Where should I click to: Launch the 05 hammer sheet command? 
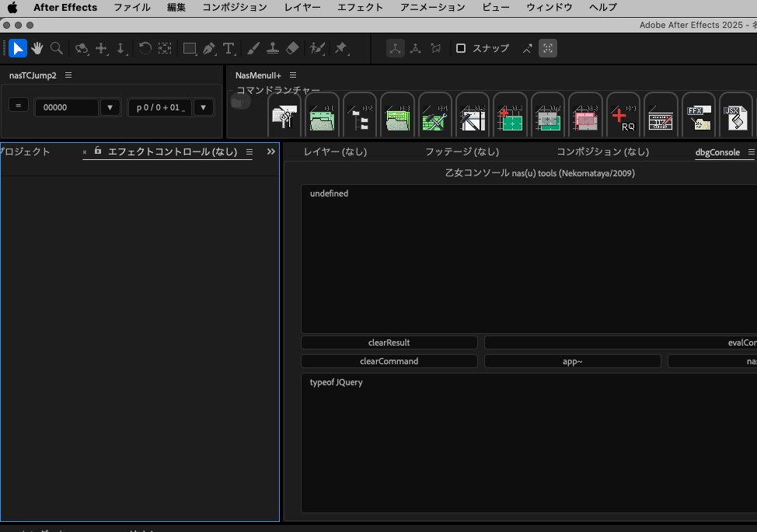click(473, 117)
